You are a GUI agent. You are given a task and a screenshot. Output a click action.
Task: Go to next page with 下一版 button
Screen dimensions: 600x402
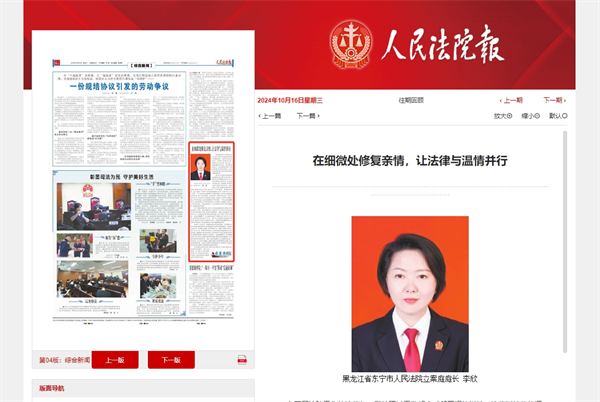[x=171, y=360]
